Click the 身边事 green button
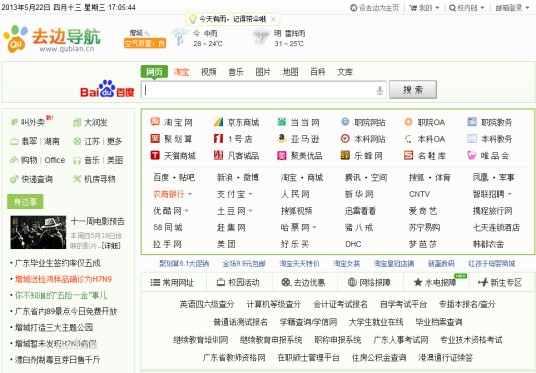The height and width of the screenshot is (373, 536). pos(25,202)
